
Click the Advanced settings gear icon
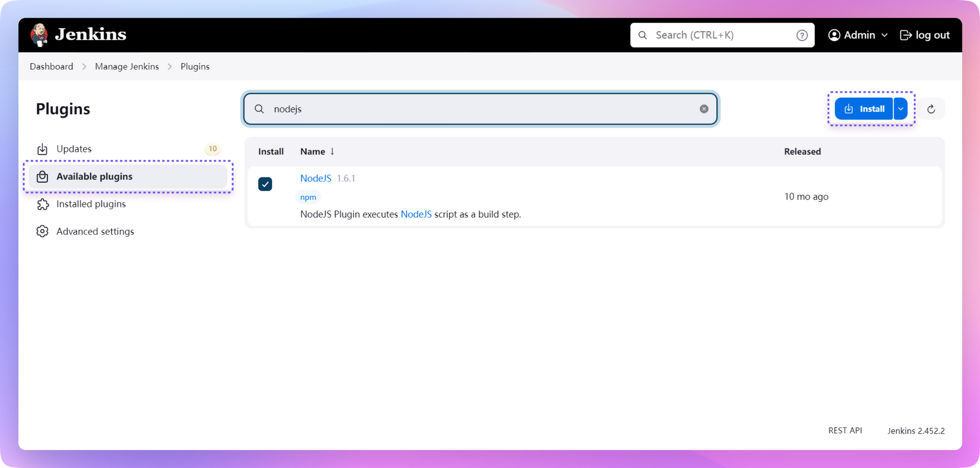[43, 231]
